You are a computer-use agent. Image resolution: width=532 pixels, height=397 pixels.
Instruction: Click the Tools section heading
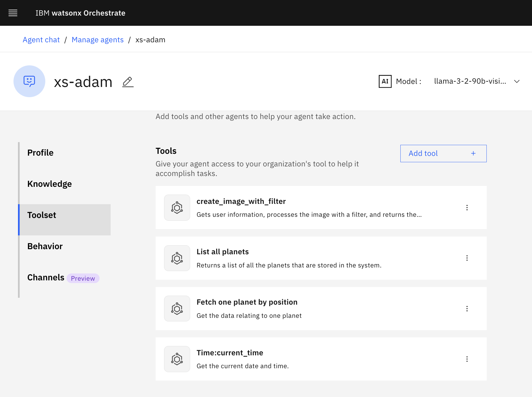click(x=166, y=151)
